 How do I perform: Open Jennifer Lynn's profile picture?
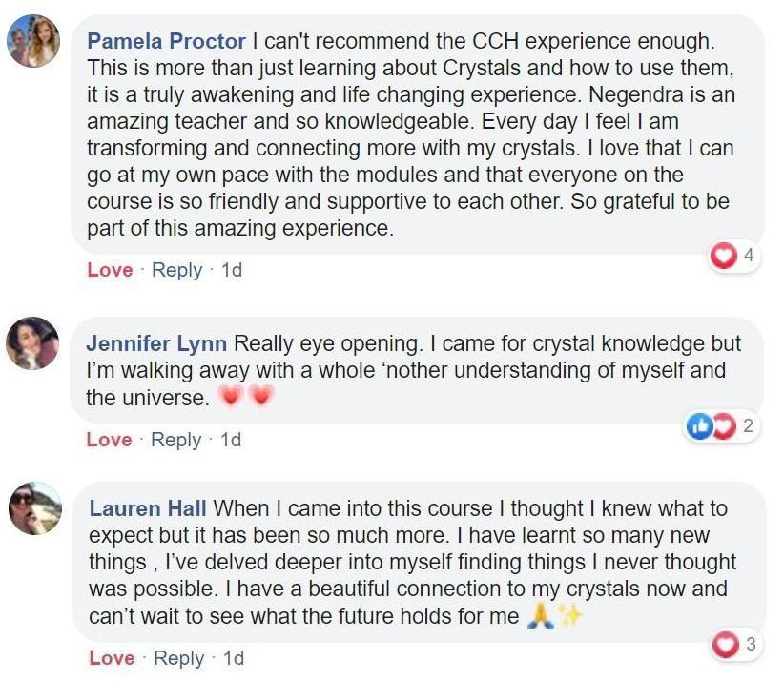(x=33, y=343)
